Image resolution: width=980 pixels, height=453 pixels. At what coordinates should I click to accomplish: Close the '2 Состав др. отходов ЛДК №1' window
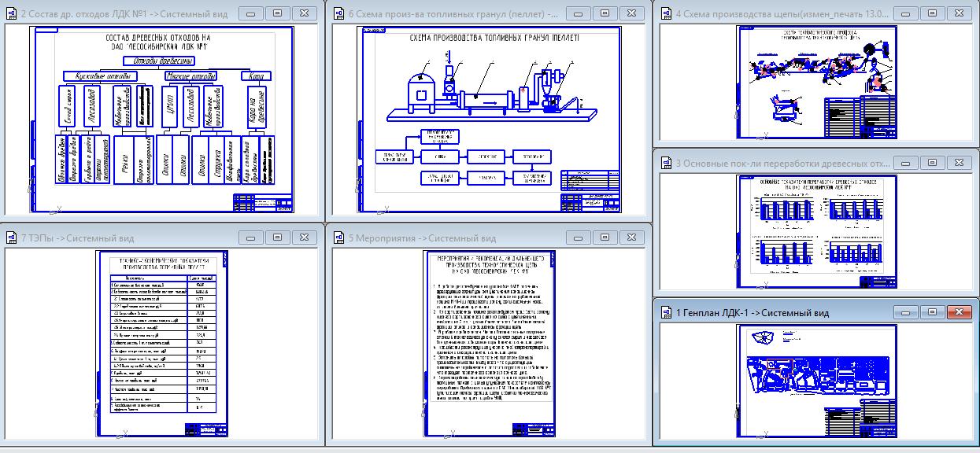305,13
